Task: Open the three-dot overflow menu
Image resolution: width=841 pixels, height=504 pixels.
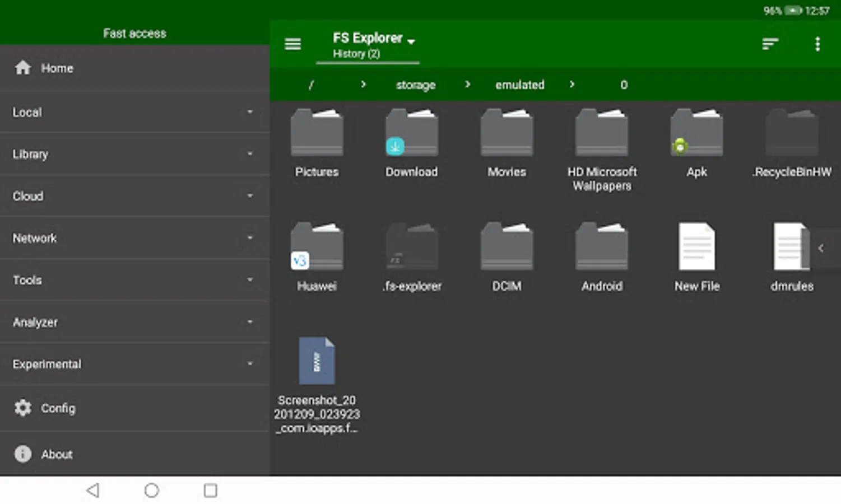Action: (817, 44)
